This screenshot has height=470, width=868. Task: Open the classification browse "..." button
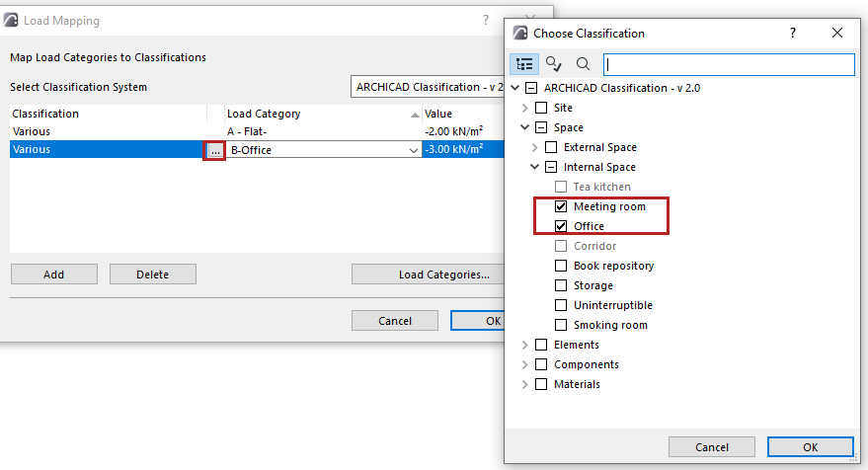point(215,150)
